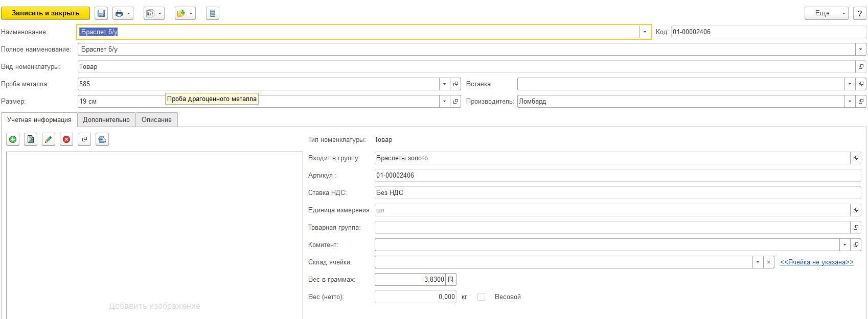The image size is (868, 319).
Task: Expand the Наименование dropdown
Action: coord(645,32)
